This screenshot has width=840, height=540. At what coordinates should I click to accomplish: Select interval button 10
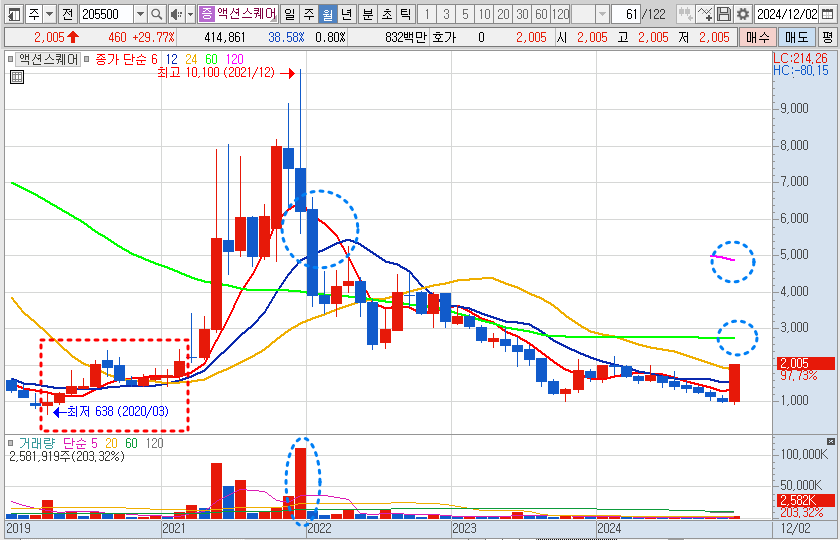click(484, 14)
